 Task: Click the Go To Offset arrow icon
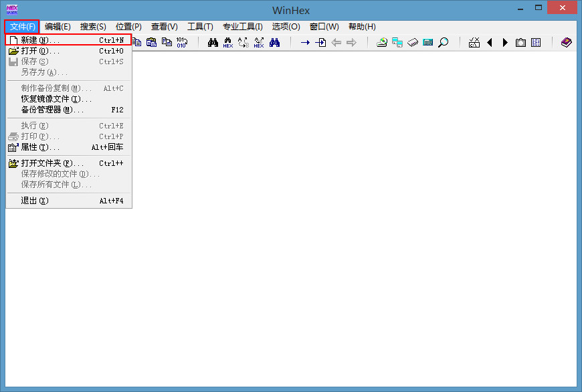[x=305, y=43]
